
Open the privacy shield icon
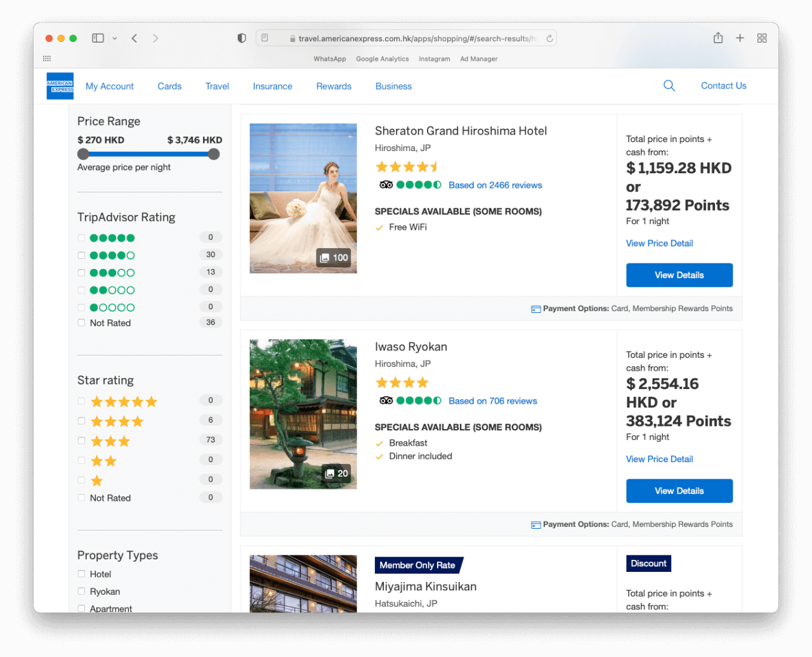click(242, 38)
